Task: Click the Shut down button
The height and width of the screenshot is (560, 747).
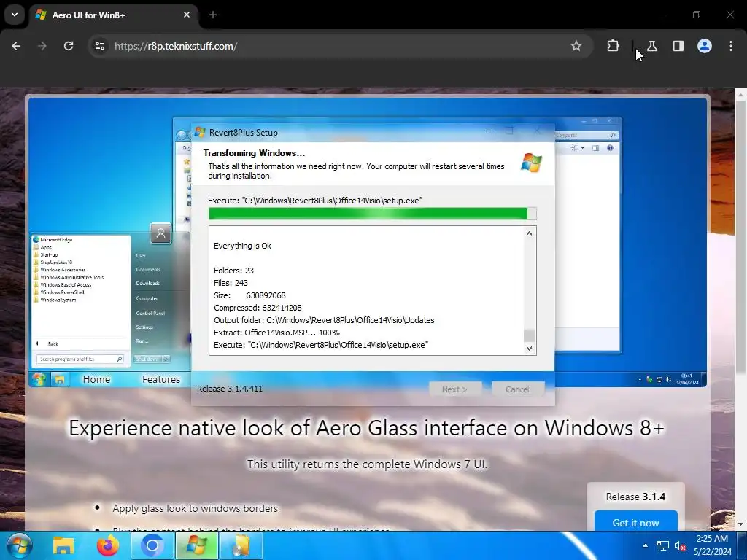Action: coord(147,359)
